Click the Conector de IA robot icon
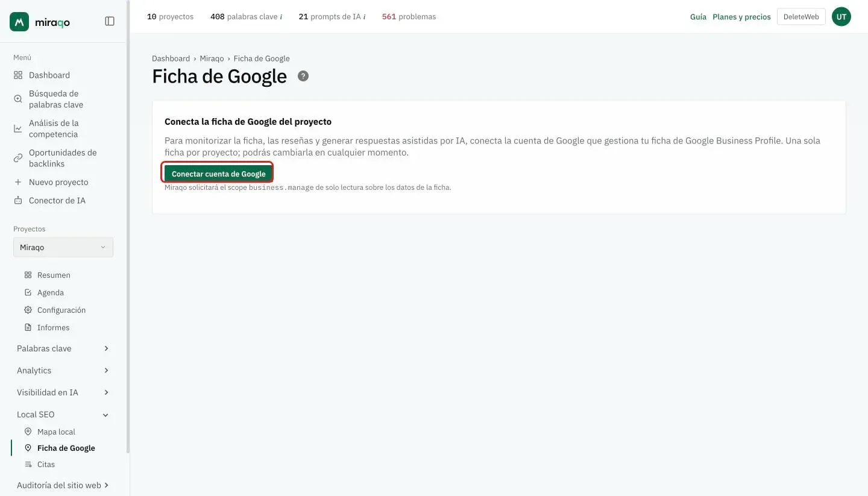Screen dimensions: 868x496 click(x=18, y=200)
